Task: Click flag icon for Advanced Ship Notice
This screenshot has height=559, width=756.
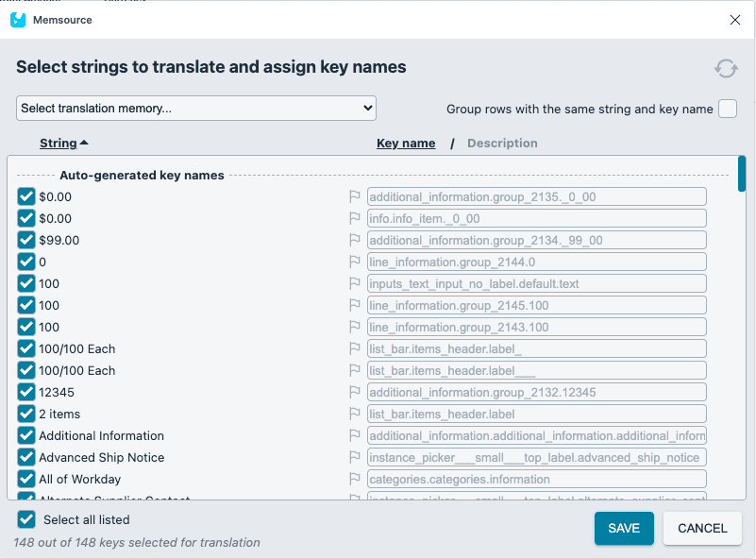Action: tap(356, 458)
